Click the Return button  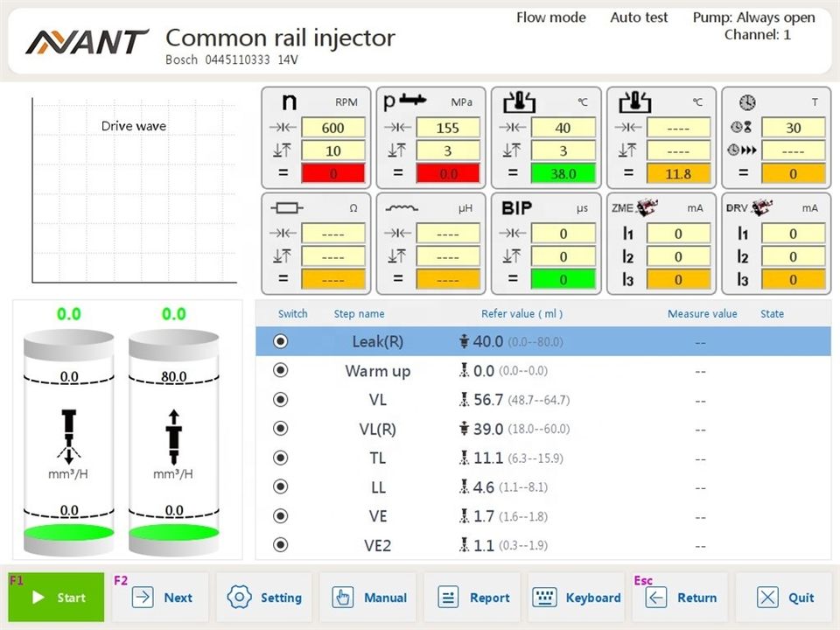pos(681,597)
